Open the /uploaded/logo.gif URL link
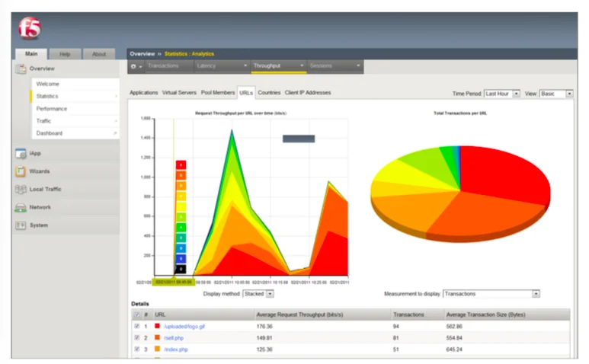Viewport: 589px width, 364px height. [x=184, y=327]
